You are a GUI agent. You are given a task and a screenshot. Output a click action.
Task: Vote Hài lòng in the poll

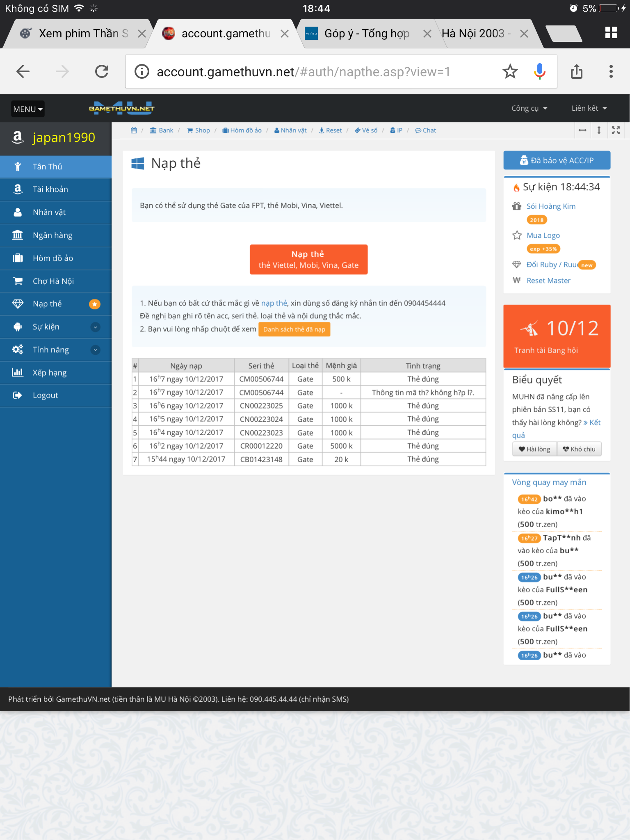click(x=534, y=449)
